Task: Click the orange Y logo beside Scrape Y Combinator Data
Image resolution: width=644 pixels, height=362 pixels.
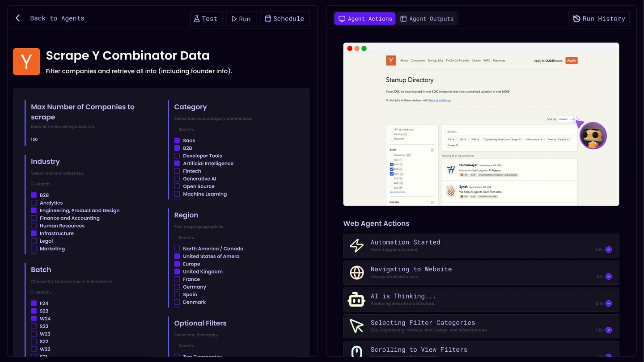Action: (x=26, y=62)
